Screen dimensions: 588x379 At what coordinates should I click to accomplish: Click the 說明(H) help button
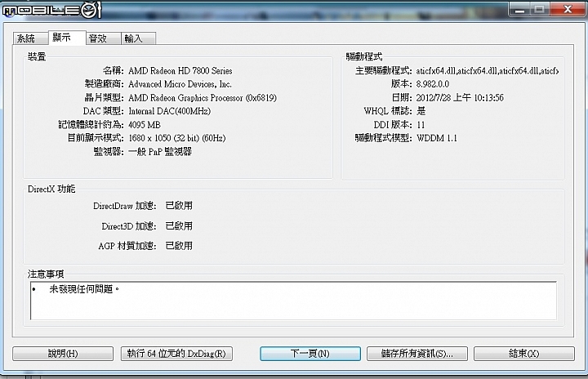[x=63, y=354]
